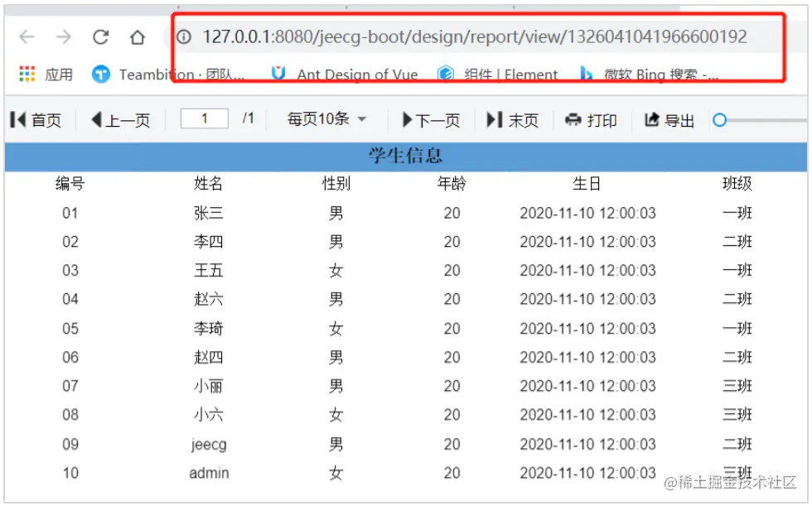Viewport: 812px width, 506px height.
Task: Select the 生日 column header
Action: (587, 183)
